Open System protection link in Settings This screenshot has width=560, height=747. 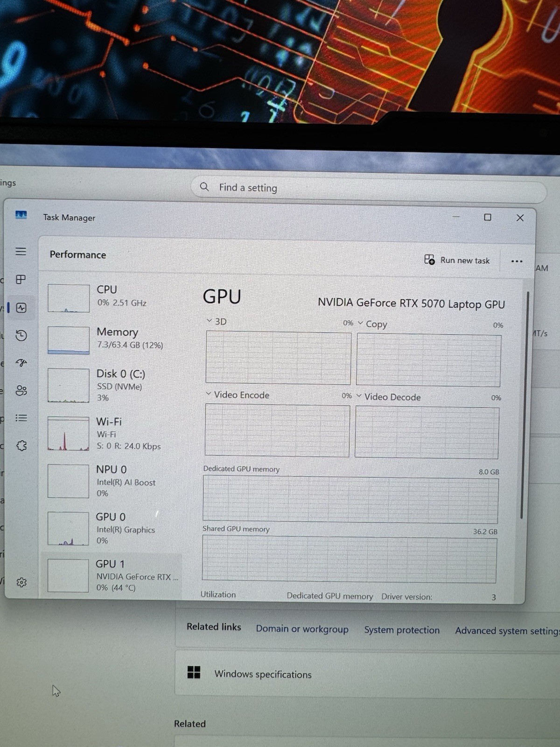pos(402,630)
